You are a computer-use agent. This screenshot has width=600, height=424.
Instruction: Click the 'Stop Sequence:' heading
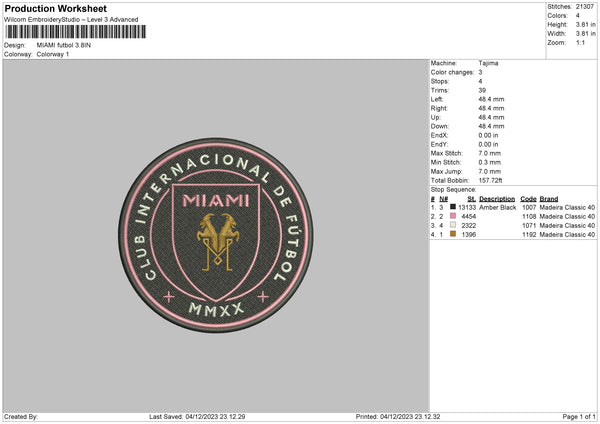[453, 189]
